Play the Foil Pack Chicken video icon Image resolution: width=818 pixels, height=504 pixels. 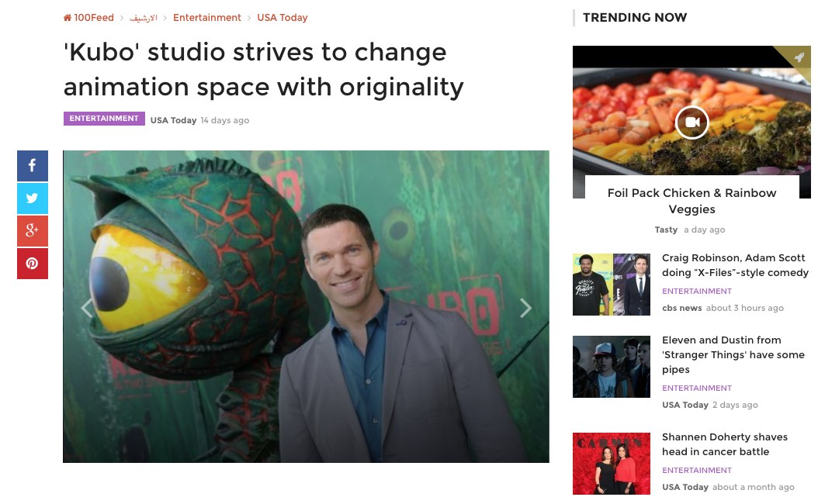point(691,122)
